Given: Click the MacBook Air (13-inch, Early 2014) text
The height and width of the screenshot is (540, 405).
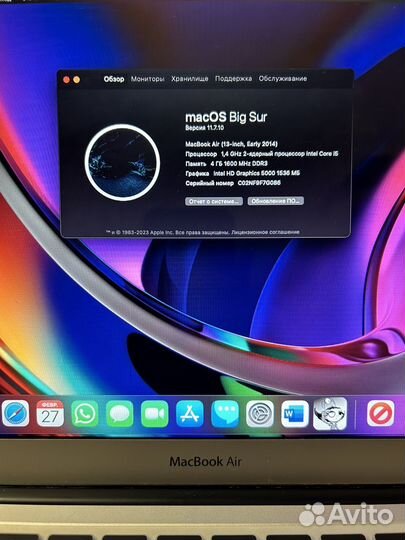Looking at the screenshot, I should [x=231, y=144].
